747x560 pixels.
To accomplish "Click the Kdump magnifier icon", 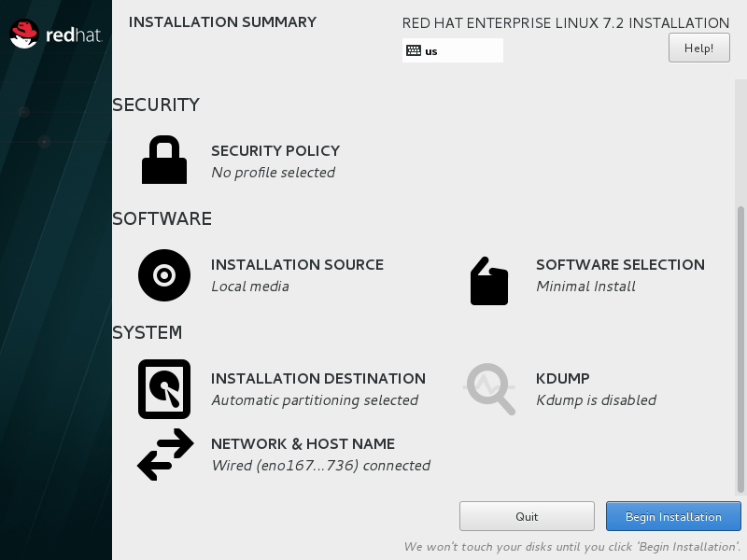I will click(489, 389).
